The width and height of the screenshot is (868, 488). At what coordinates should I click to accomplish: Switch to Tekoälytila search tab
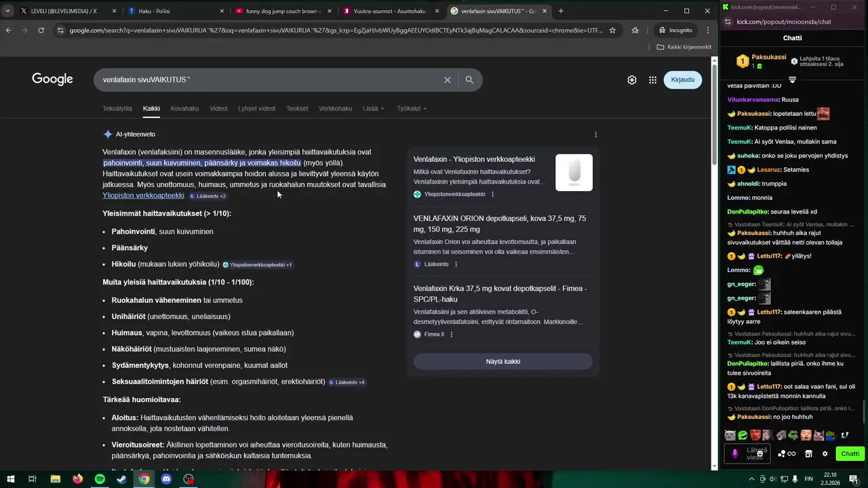117,108
